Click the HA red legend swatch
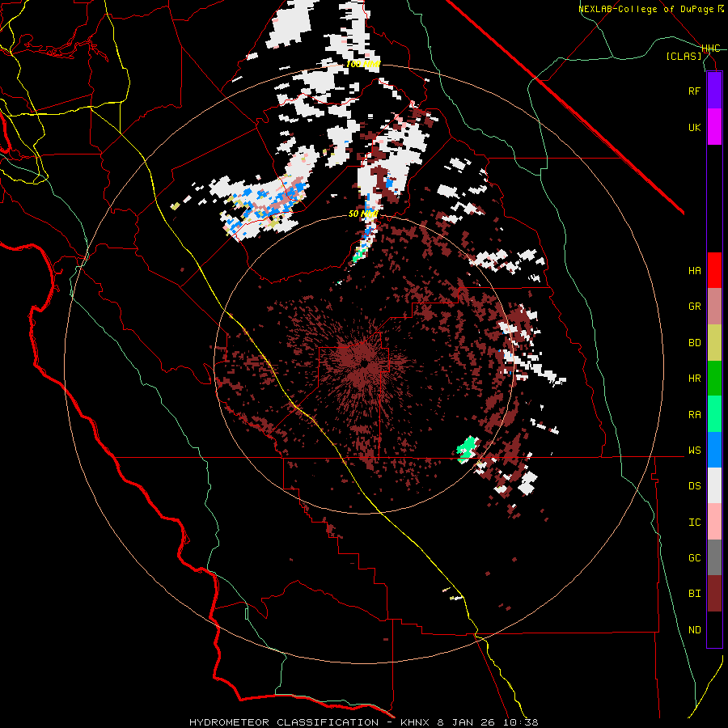Screen dimensions: 728x728 (714, 270)
